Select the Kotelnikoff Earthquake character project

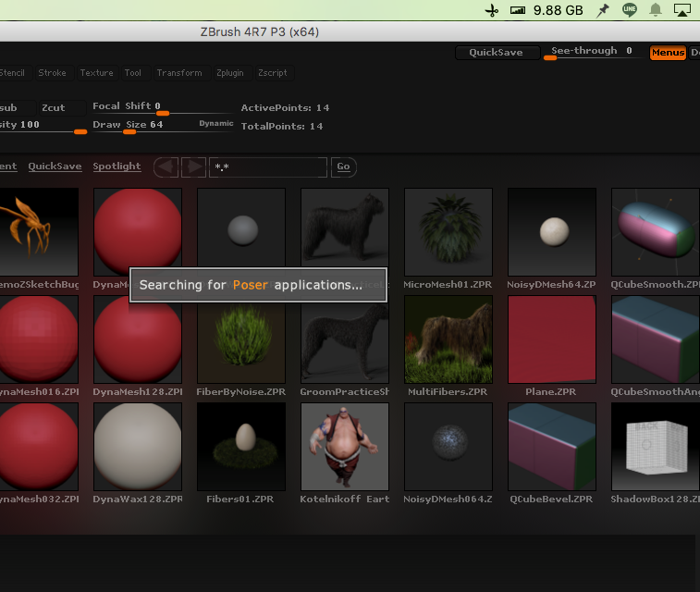click(x=345, y=447)
